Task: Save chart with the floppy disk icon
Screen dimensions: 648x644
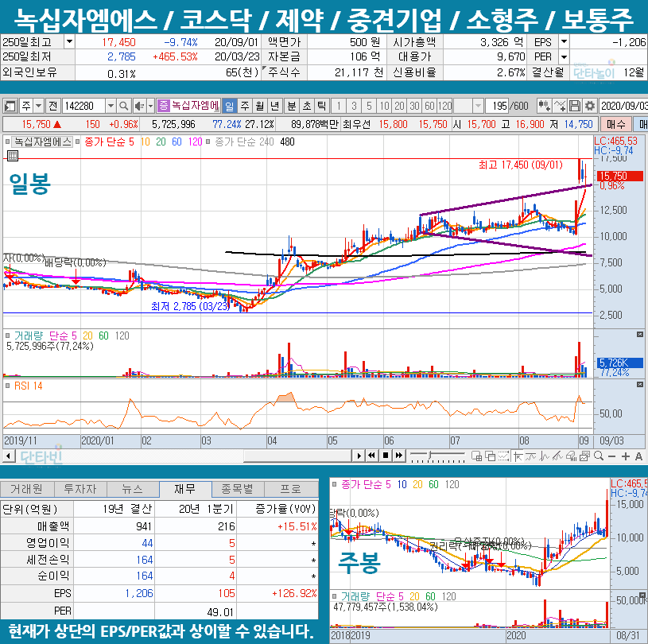Action: (x=575, y=106)
